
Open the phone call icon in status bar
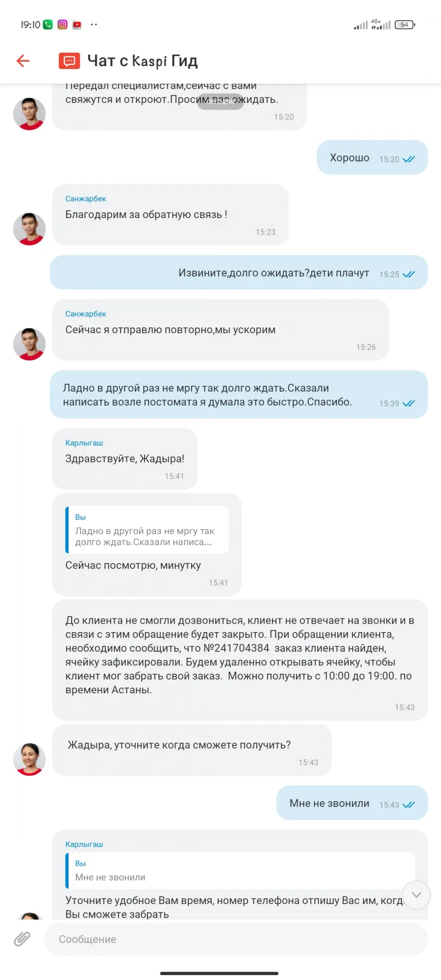(x=48, y=24)
